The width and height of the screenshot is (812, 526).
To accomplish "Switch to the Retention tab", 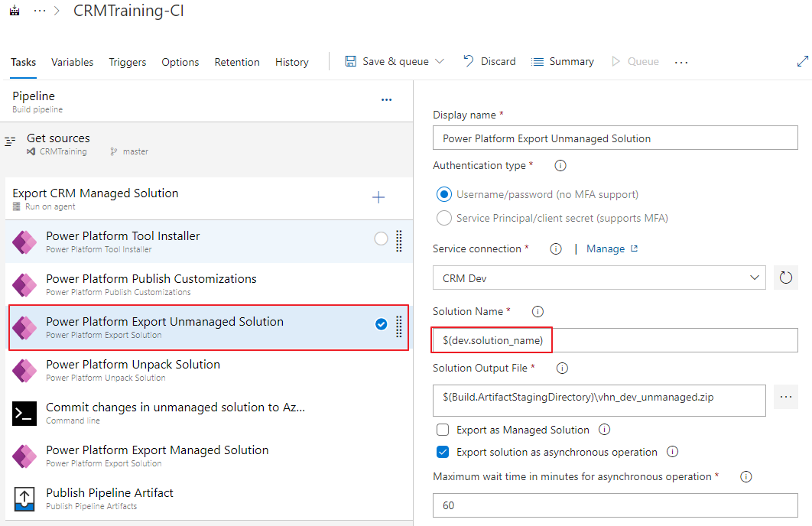I will (x=237, y=62).
